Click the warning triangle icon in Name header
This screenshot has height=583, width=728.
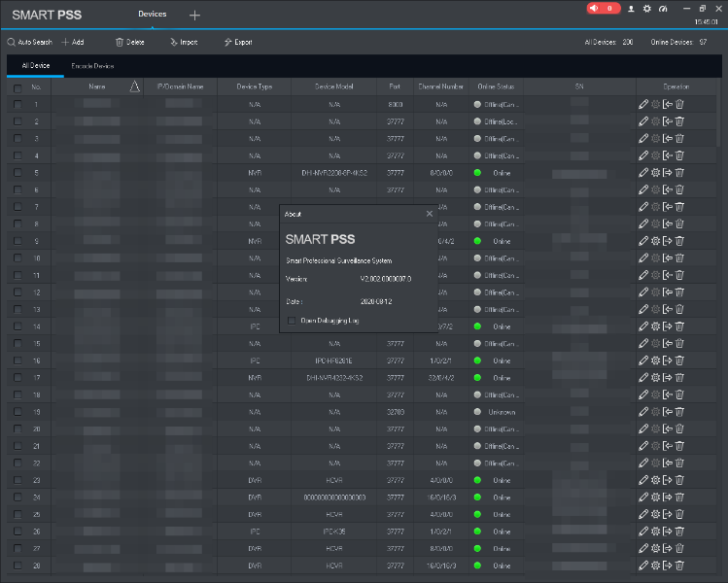[135, 86]
